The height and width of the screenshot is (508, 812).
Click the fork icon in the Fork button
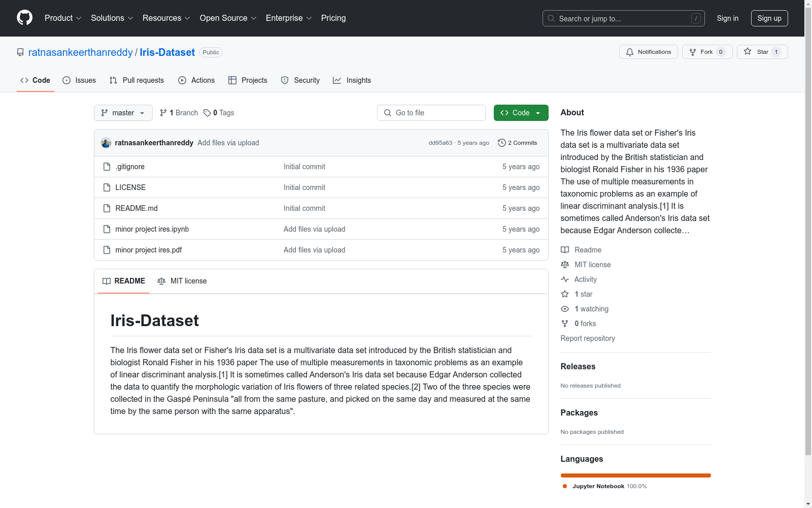tap(693, 52)
